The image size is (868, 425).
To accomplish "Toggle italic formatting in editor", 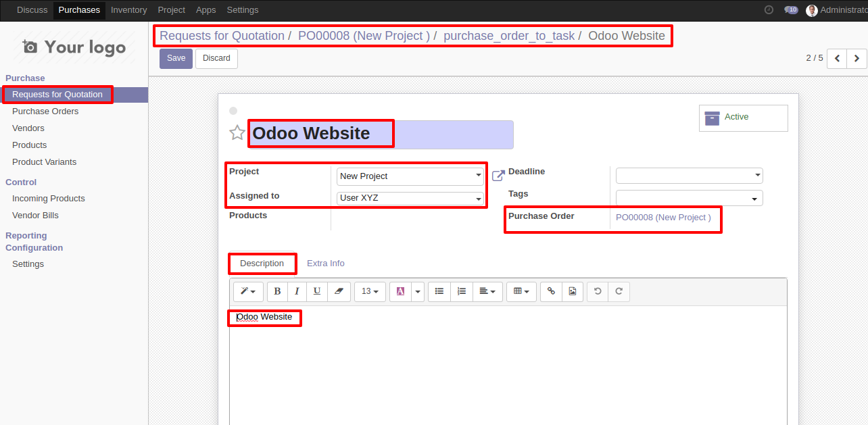I will tap(297, 291).
